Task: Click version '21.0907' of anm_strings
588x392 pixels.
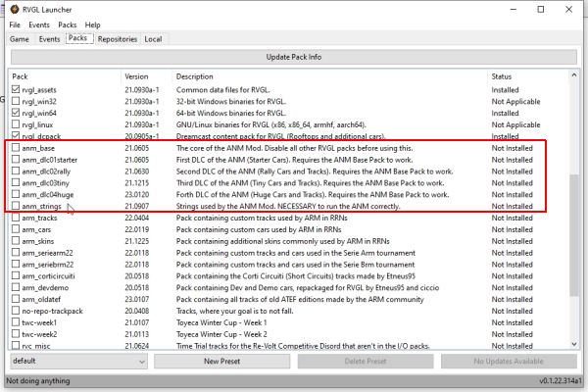Action: tap(137, 206)
